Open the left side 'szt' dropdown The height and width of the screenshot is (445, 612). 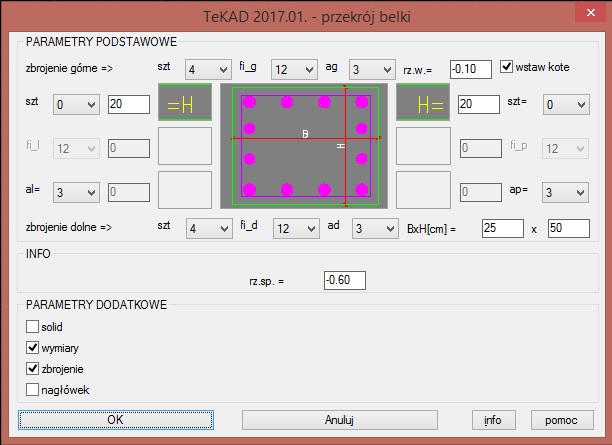pos(76,105)
